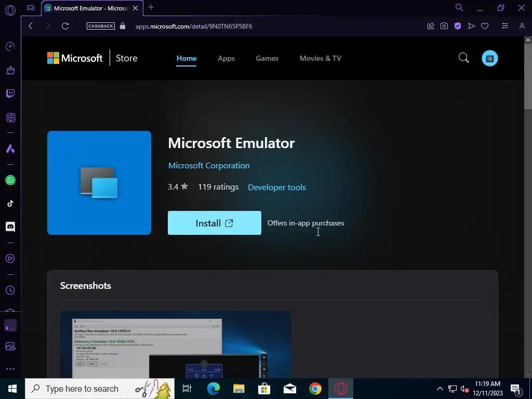
Task: Go back to the previous page
Action: coord(31,26)
